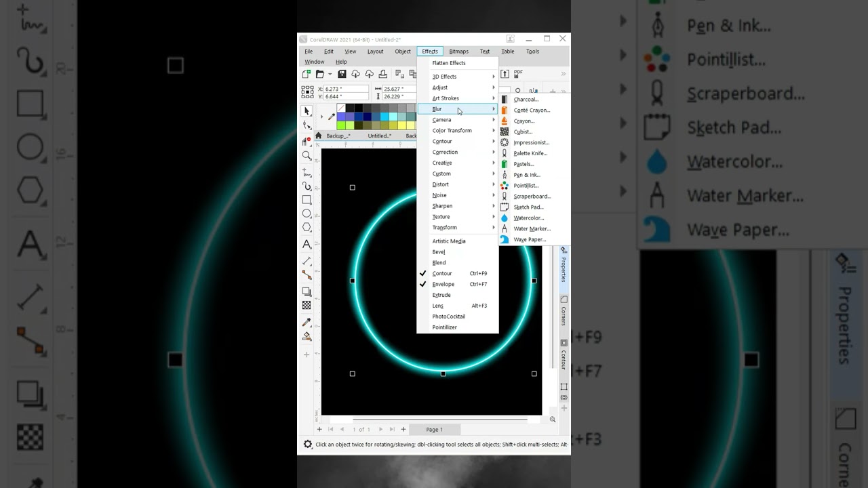Expand the color palette flyout arrow
Image resolution: width=868 pixels, height=488 pixels.
[321, 117]
